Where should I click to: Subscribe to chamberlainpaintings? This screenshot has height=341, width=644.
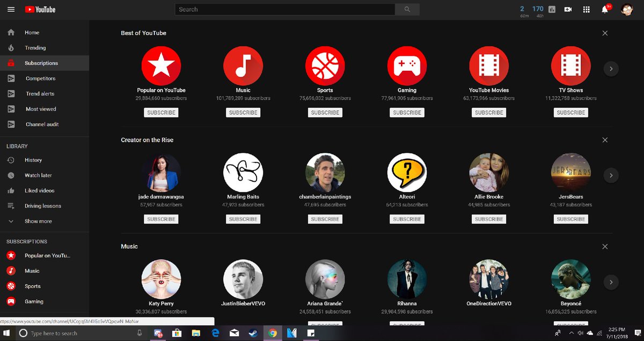(325, 219)
